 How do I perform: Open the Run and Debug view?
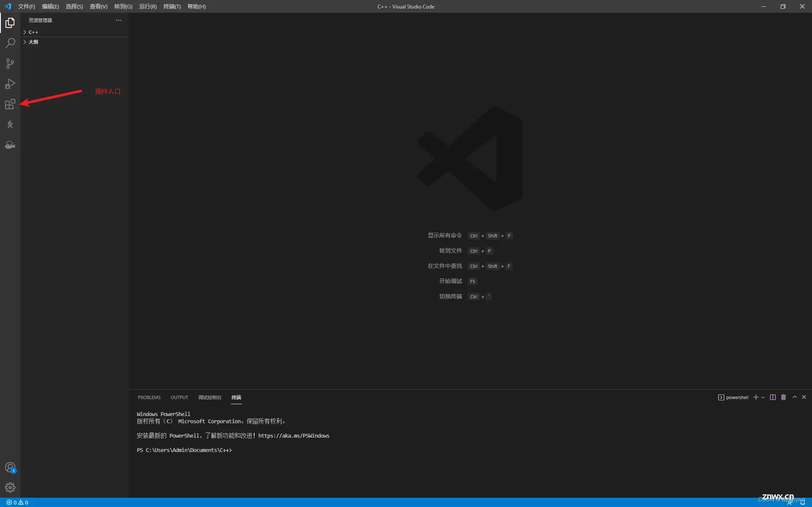(x=10, y=84)
